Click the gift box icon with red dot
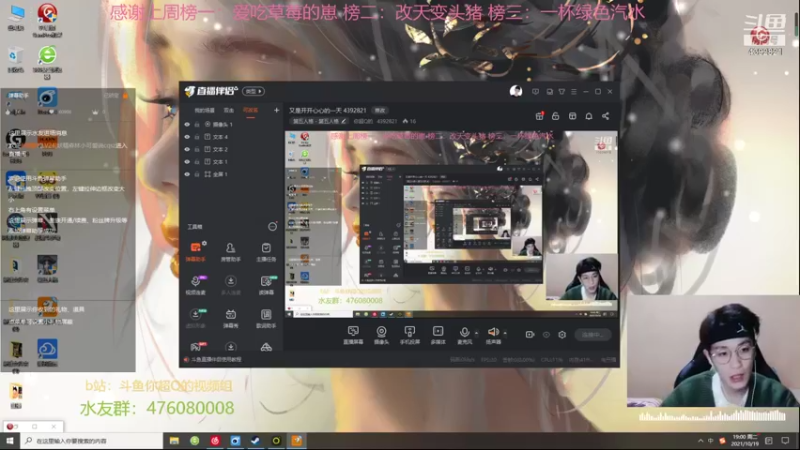 (x=539, y=116)
